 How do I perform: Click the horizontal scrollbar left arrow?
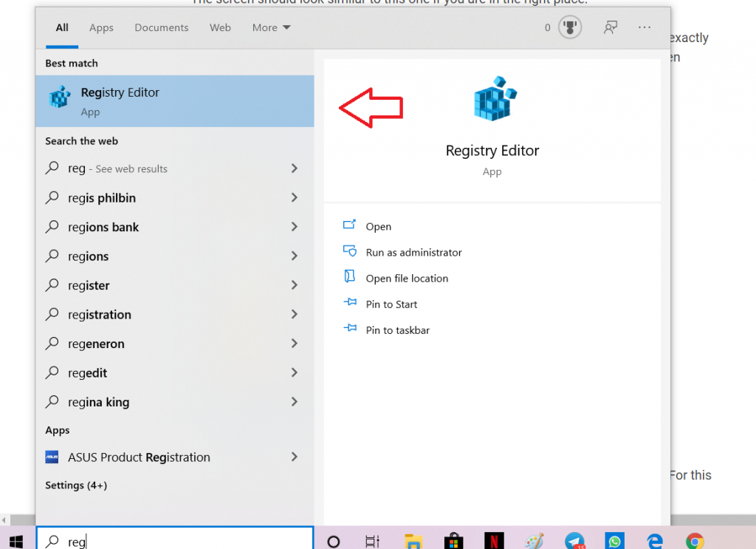[x=4, y=520]
